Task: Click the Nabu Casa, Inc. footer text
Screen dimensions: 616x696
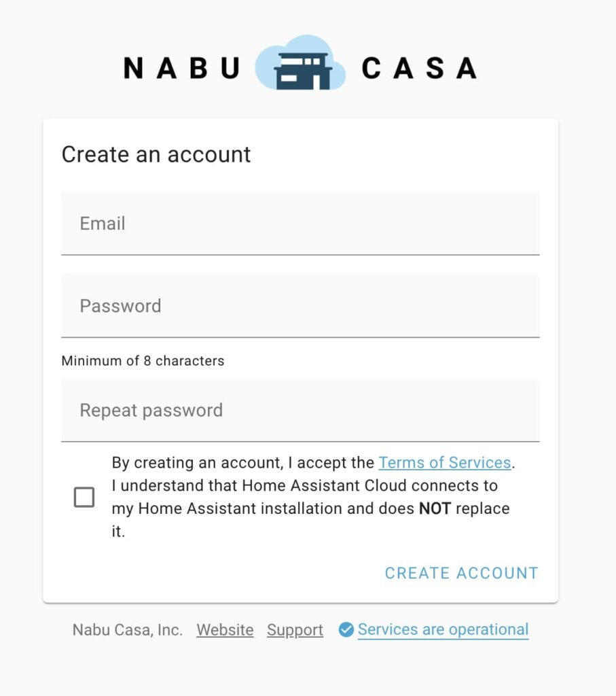Action: pyautogui.click(x=128, y=630)
